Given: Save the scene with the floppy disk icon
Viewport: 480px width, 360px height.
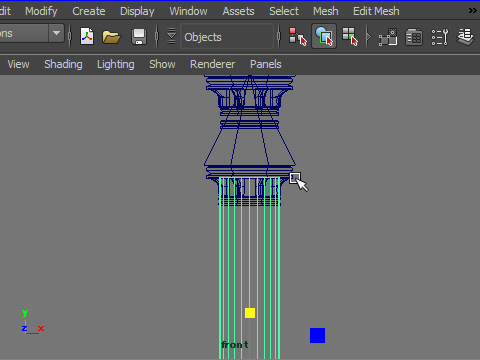Looking at the screenshot, I should coord(139,36).
